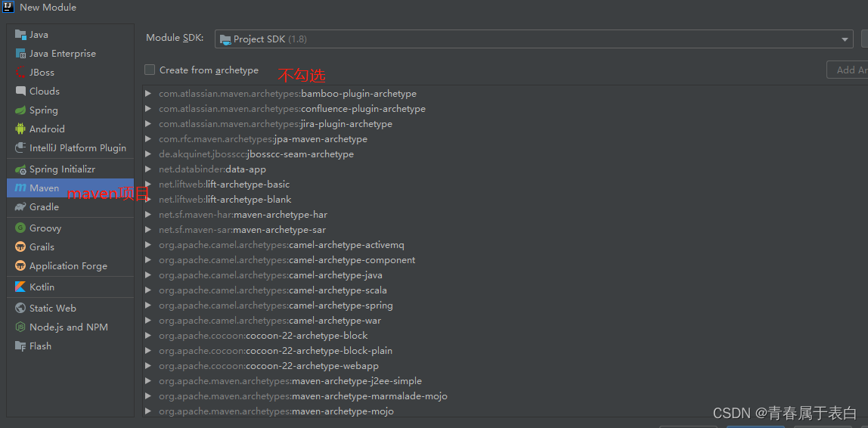Select the Node.js and NPM icon
868x428 pixels.
[x=20, y=327]
